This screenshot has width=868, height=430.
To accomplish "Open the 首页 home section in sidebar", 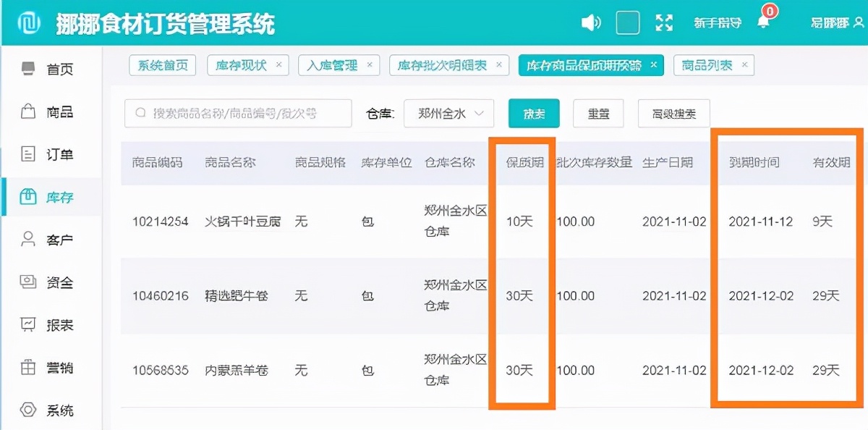I will (43, 69).
